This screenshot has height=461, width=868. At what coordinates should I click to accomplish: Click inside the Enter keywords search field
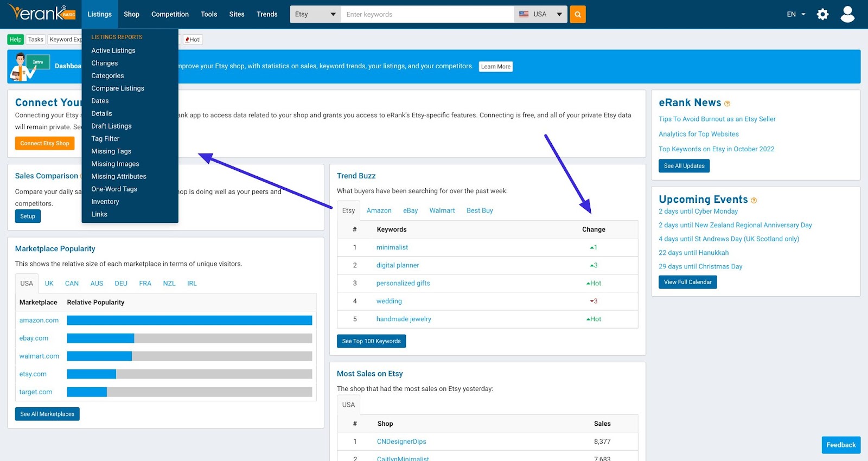[x=427, y=14]
